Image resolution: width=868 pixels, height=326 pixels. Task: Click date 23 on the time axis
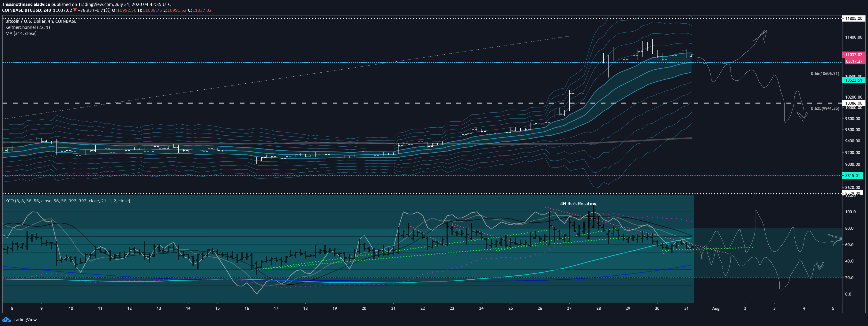point(452,308)
